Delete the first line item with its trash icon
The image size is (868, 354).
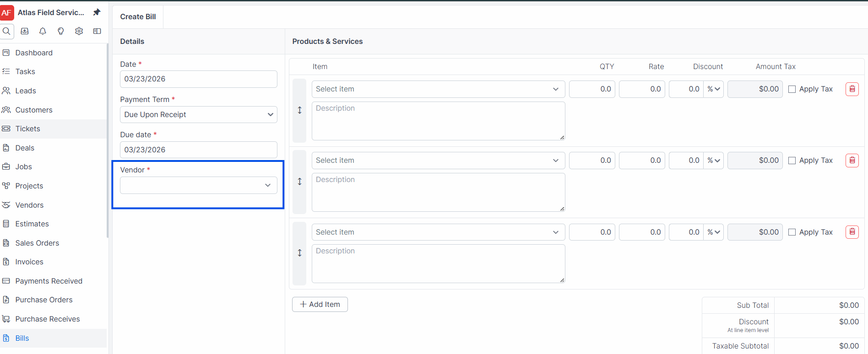852,89
